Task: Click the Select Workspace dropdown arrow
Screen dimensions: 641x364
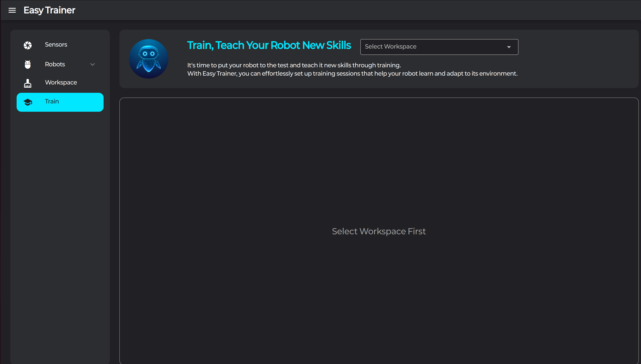Action: (509, 47)
